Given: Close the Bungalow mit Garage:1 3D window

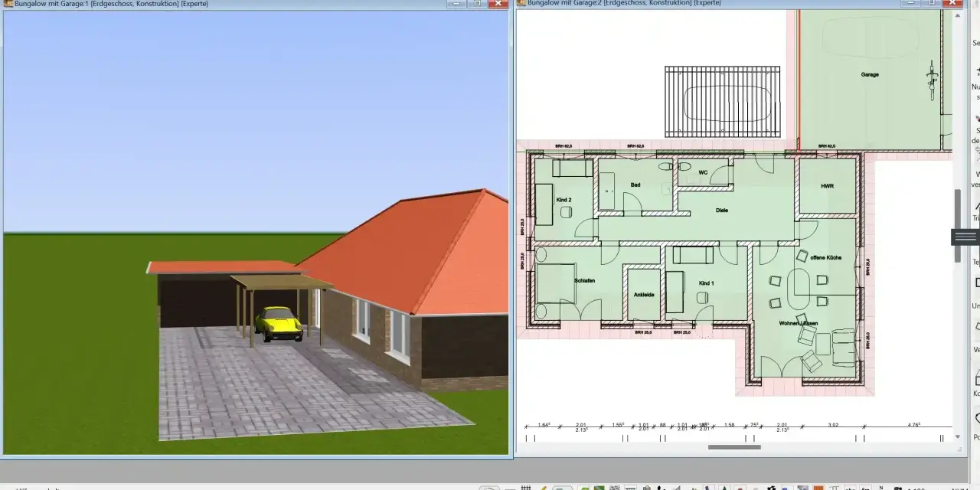Looking at the screenshot, I should (x=498, y=3).
